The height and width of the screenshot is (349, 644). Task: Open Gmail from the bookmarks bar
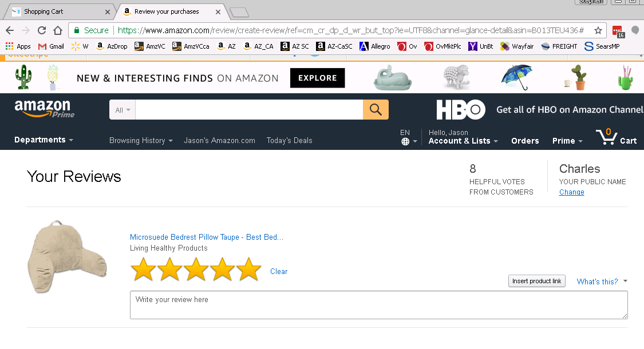click(50, 46)
